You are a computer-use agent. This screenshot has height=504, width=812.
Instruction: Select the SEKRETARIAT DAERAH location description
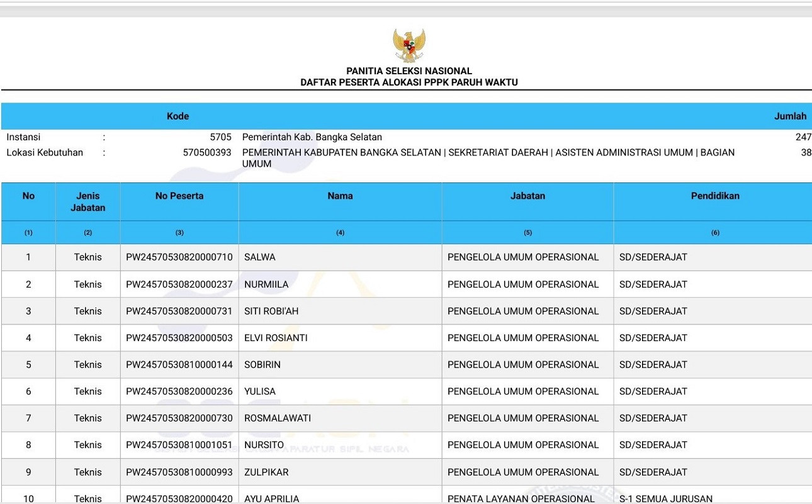(x=488, y=158)
